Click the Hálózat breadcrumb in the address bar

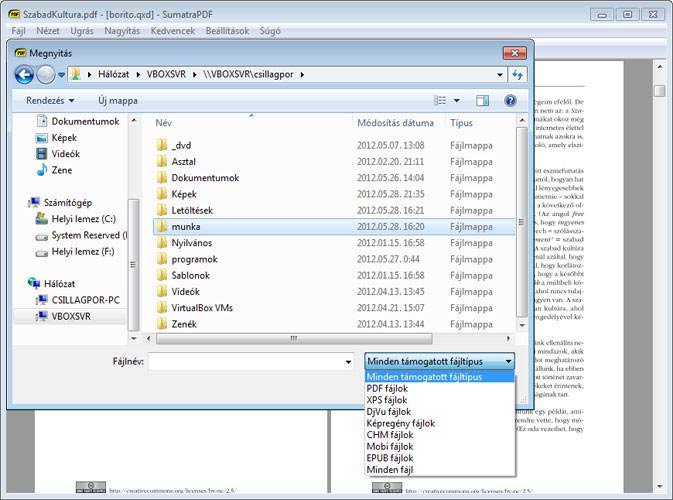(113, 74)
